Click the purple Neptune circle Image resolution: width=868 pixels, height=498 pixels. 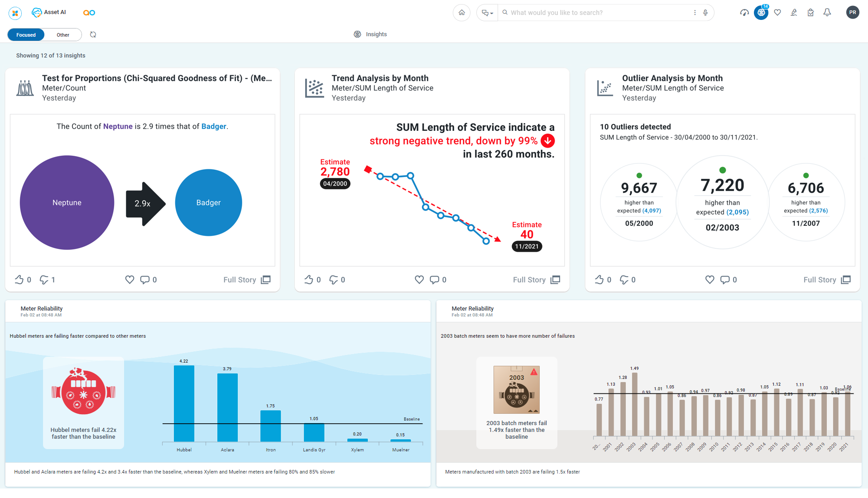pyautogui.click(x=67, y=202)
